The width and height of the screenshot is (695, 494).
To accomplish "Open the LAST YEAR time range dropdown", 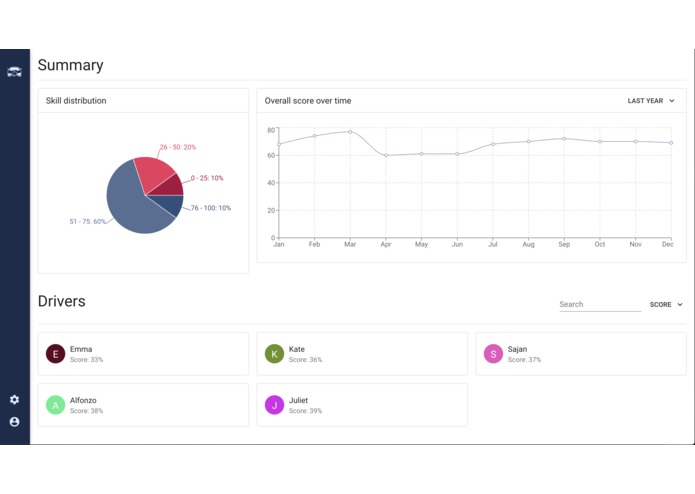I will pos(651,101).
